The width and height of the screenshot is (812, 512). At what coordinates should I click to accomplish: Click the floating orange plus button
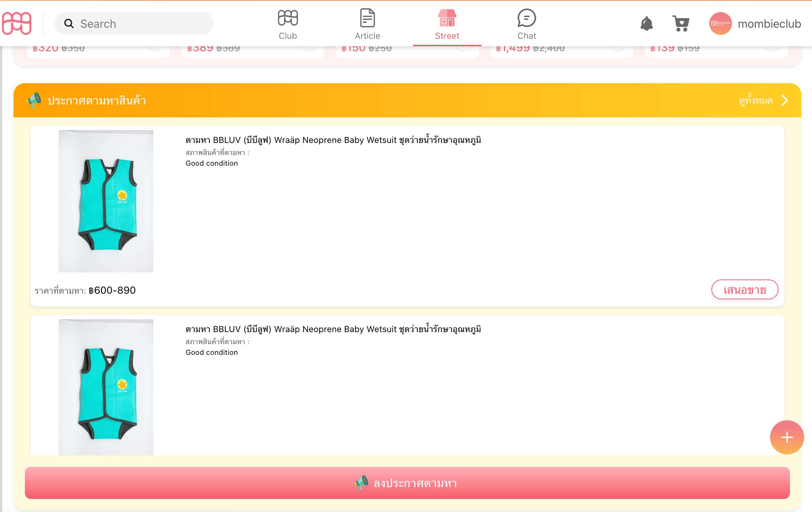(787, 437)
